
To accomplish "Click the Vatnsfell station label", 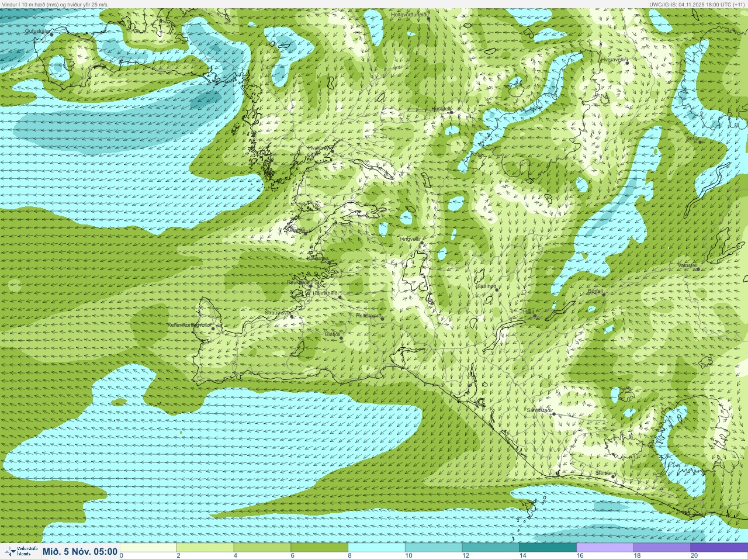I will (687, 265).
